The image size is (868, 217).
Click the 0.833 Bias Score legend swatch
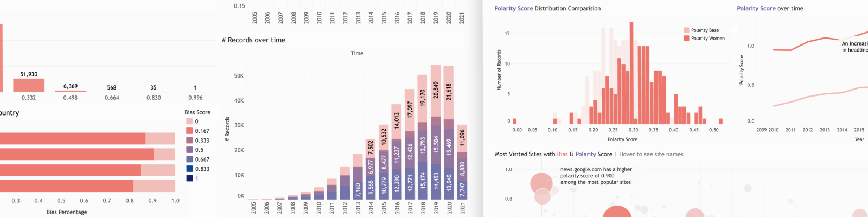point(189,169)
